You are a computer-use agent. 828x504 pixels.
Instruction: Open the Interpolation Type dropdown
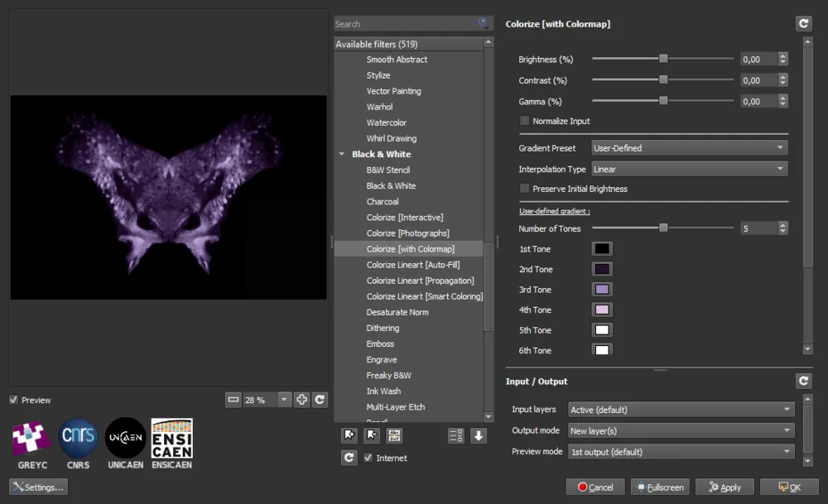coord(690,169)
